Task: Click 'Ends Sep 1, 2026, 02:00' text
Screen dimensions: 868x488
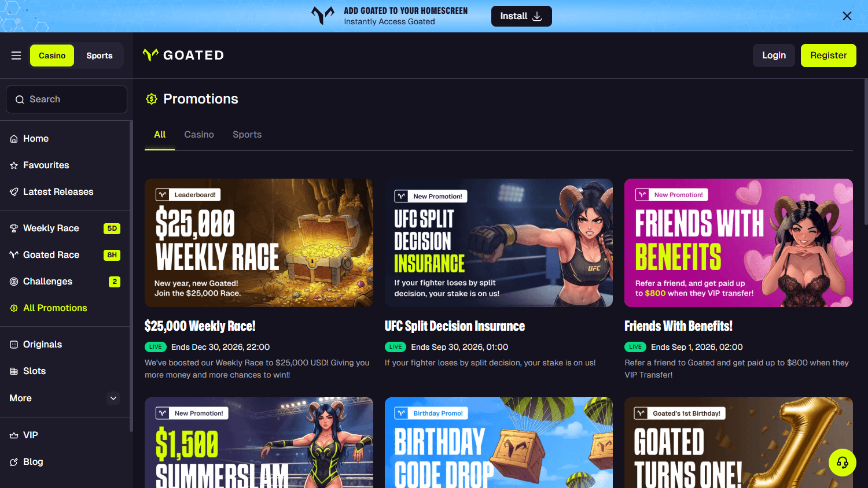Action: (x=697, y=347)
